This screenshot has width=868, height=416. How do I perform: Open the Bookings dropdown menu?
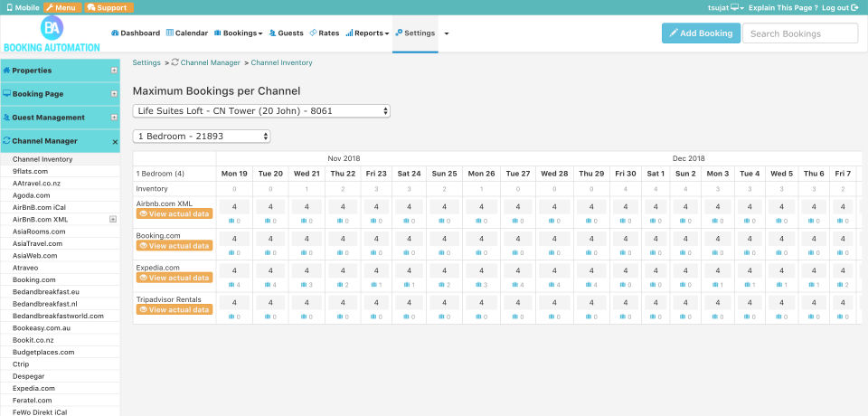point(239,33)
